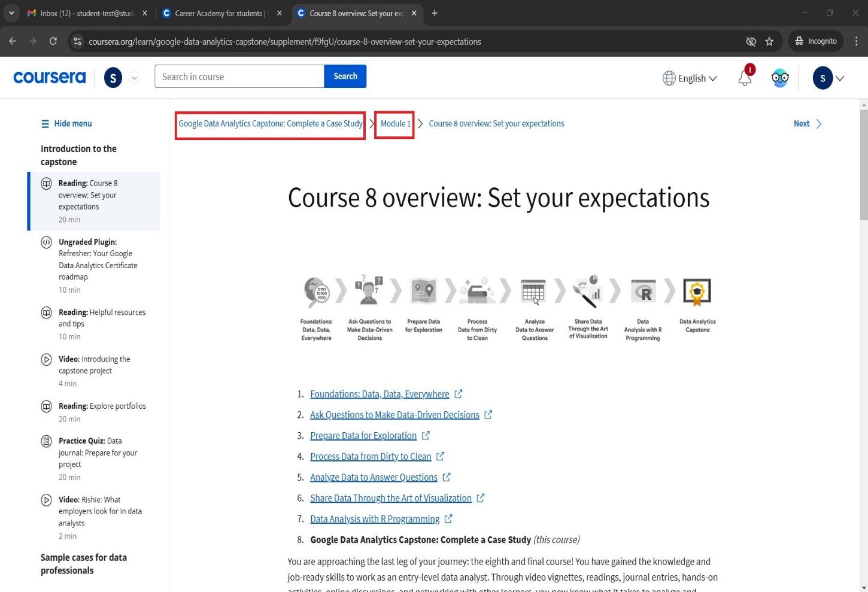Open Data Analysis with R Programming link
Screen dimensions: 868x592
375,519
